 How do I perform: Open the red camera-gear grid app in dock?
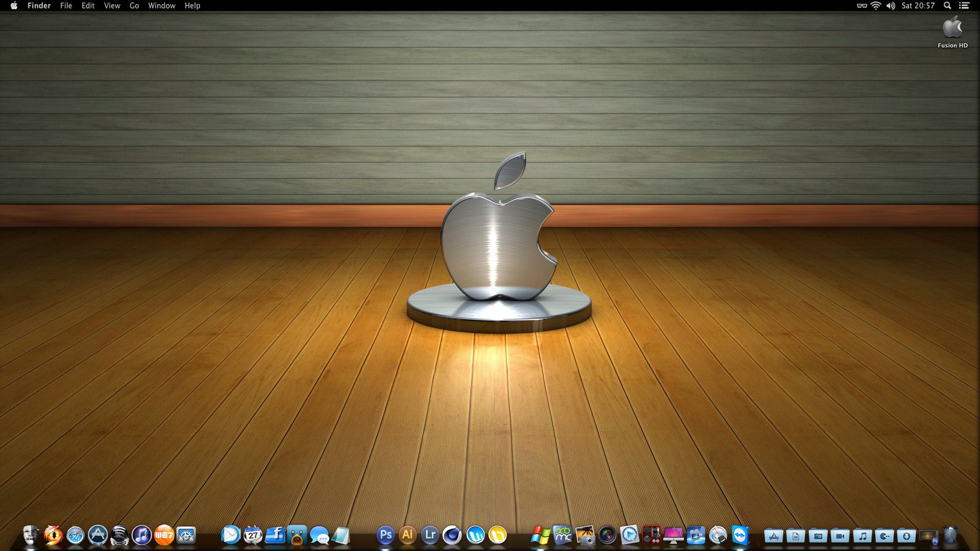tap(652, 535)
